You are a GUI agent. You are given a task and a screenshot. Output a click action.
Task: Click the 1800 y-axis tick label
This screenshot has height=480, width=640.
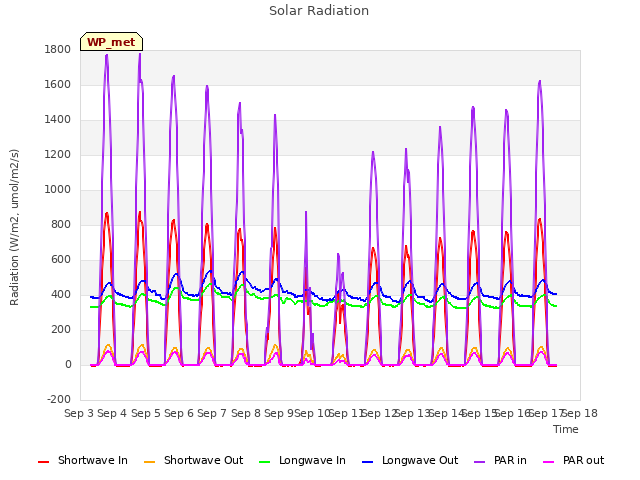[x=58, y=50]
